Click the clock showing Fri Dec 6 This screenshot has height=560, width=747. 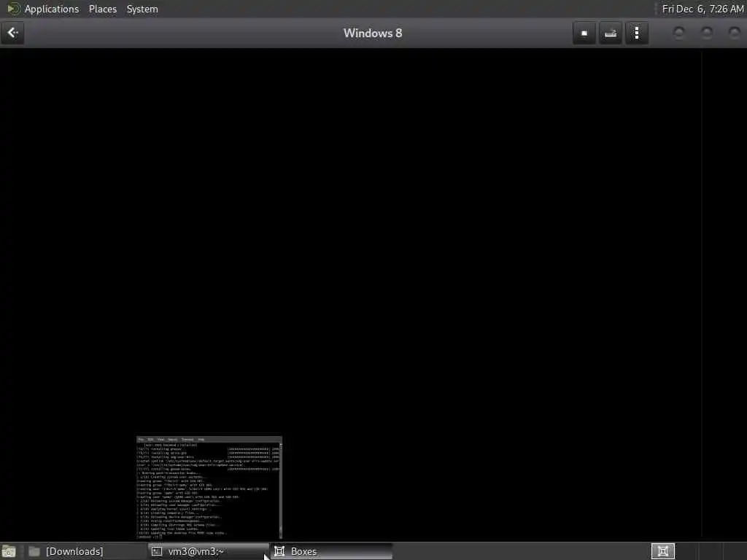point(703,9)
